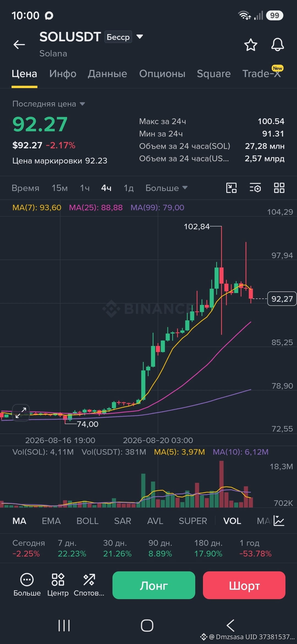Open the chart drawing tools icon
Screen dimensions: 297x644
pyautogui.click(x=231, y=188)
